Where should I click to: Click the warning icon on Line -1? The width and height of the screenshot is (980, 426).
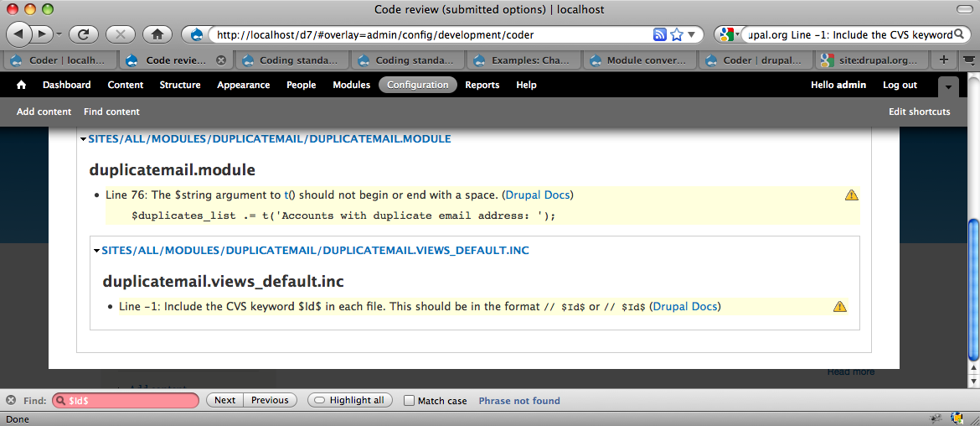[839, 307]
